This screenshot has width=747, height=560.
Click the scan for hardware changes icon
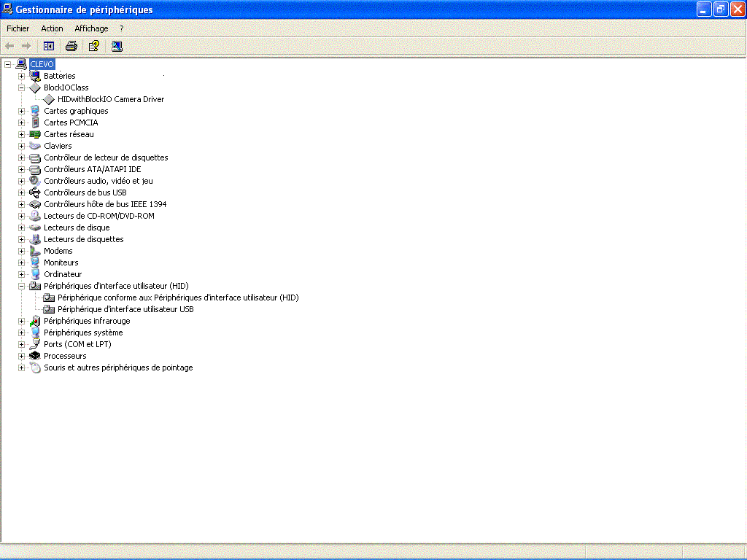[x=117, y=46]
